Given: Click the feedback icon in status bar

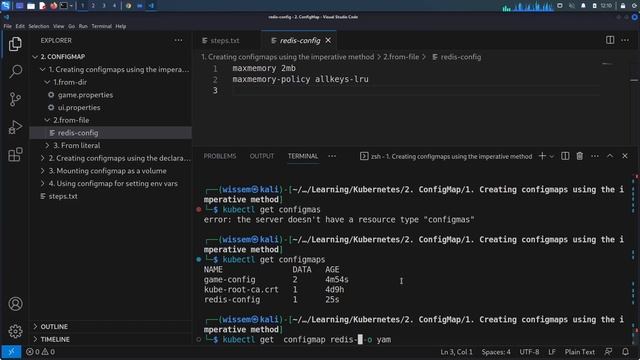Looking at the screenshot, I should click(x=609, y=351).
